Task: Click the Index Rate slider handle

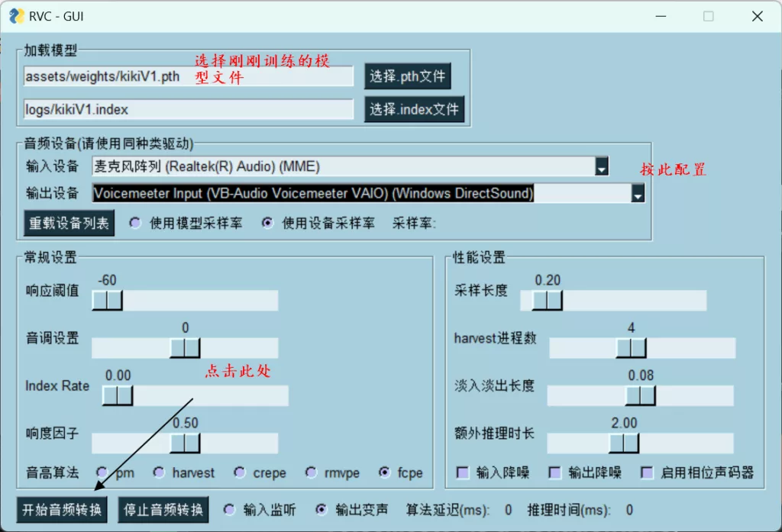Action: click(118, 395)
